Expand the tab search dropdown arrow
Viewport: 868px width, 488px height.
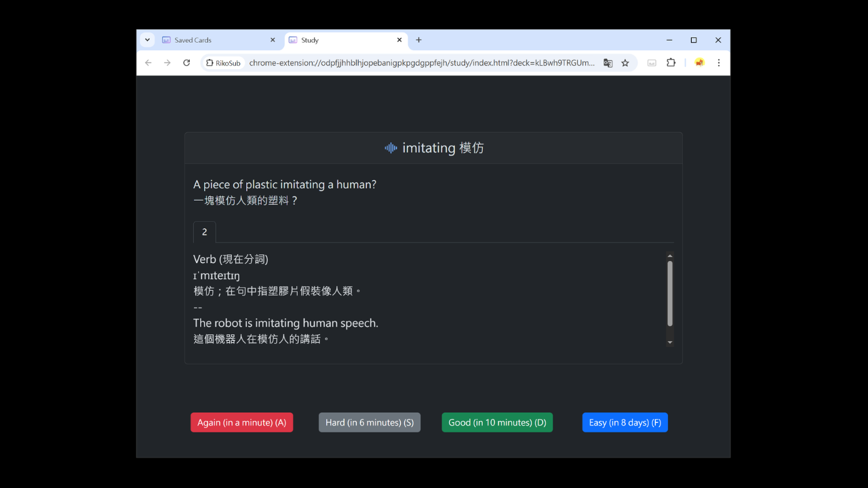tap(147, 40)
